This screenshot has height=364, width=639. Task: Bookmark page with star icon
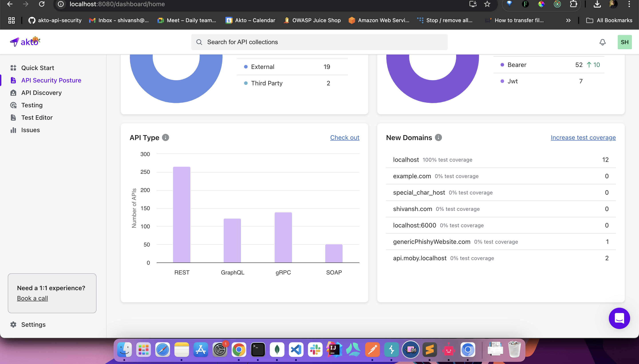pyautogui.click(x=487, y=4)
